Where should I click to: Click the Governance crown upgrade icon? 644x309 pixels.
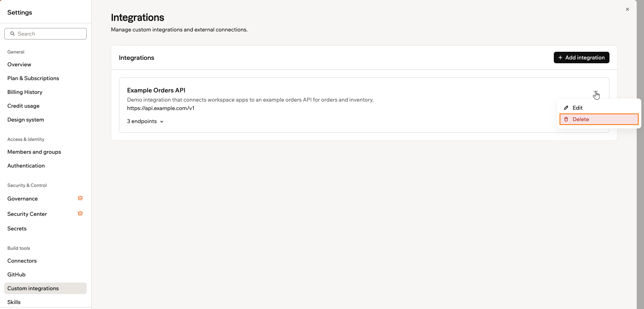tap(80, 198)
